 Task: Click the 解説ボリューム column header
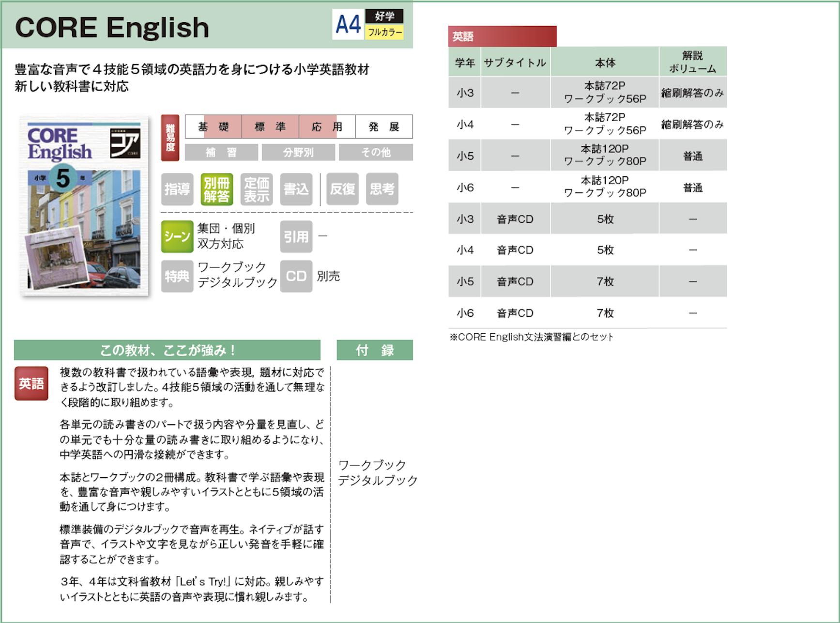point(692,62)
